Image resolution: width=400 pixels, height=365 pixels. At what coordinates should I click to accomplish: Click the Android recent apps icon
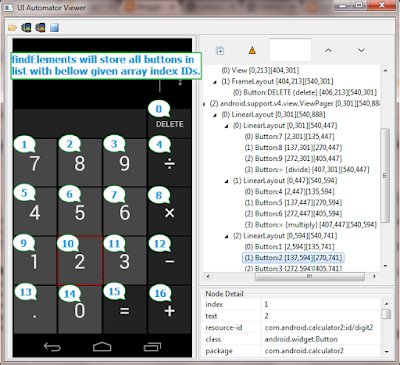pos(152,347)
